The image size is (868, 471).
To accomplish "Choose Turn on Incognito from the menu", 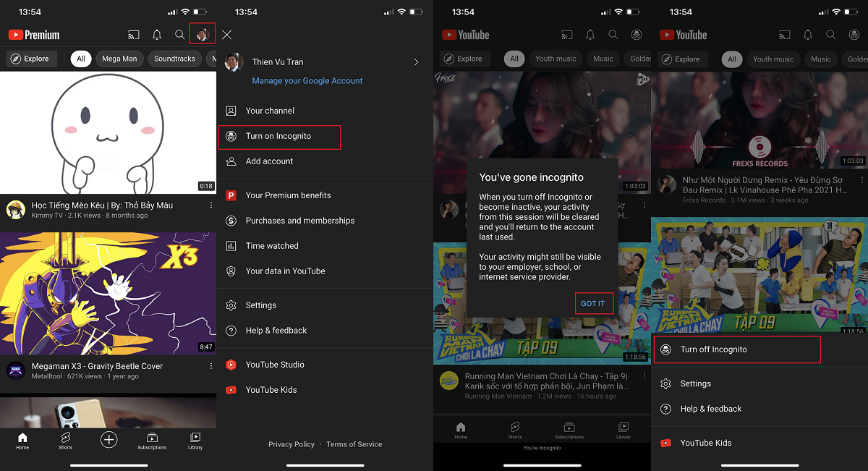I will coord(279,137).
